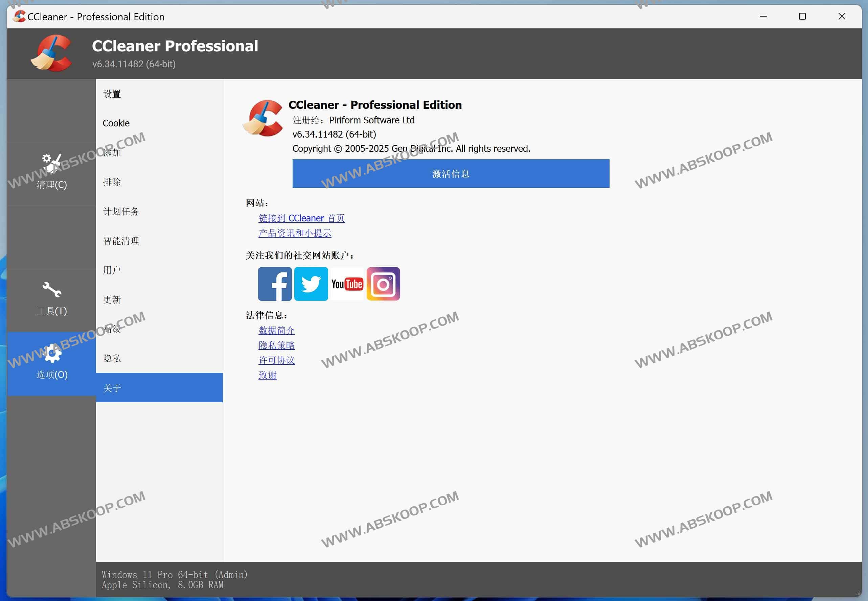Select the 关于 about tab
The height and width of the screenshot is (601, 868).
[112, 387]
